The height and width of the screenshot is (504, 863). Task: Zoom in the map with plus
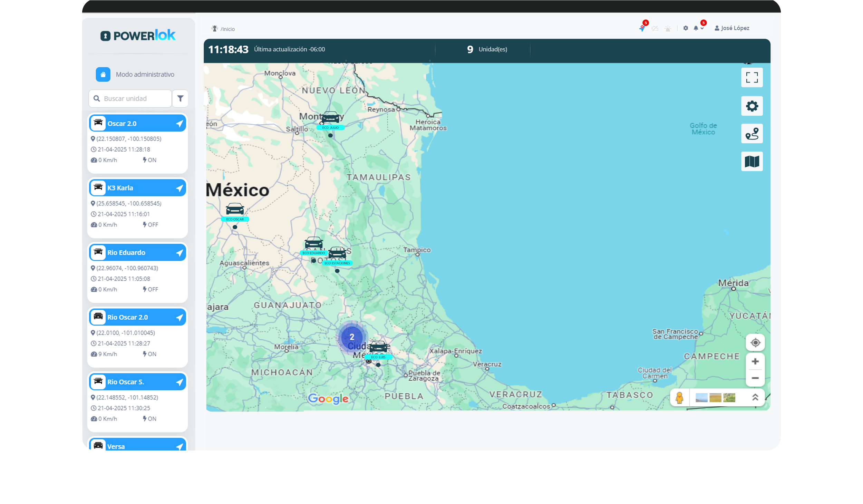coord(755,361)
